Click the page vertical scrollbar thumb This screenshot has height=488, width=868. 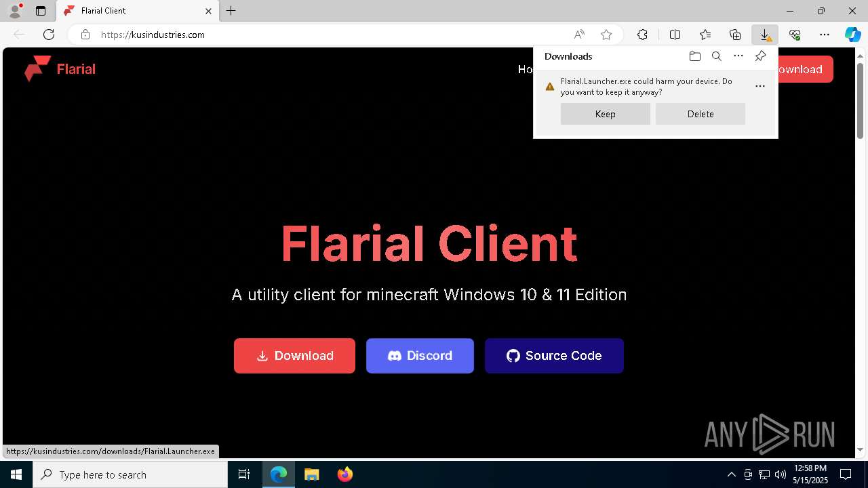[861, 100]
